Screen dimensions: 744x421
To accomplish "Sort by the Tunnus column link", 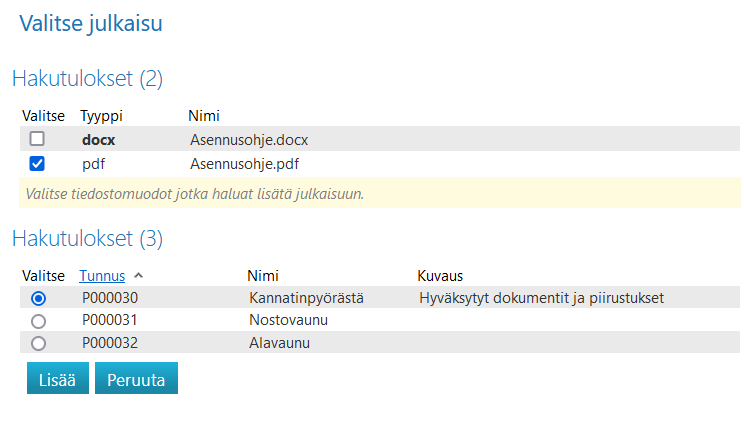I will 102,275.
